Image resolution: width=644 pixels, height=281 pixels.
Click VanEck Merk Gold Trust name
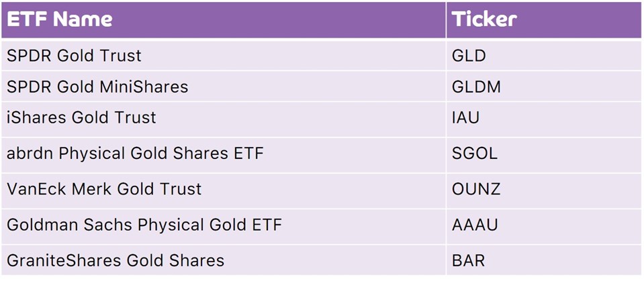click(104, 189)
